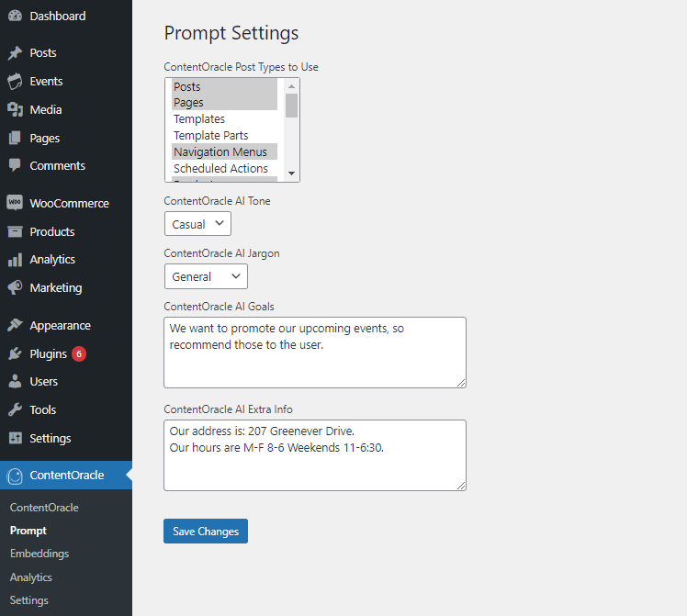Click the Analytics bar chart icon
Viewport: 687px width, 616px height.
(15, 260)
